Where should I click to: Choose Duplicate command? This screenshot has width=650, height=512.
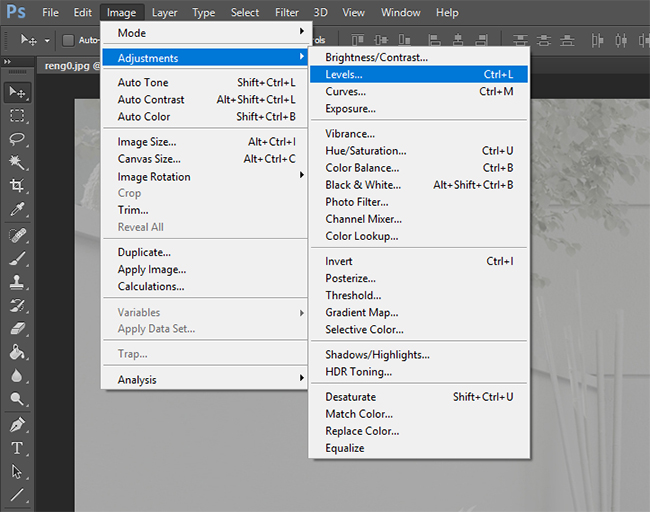205,252
